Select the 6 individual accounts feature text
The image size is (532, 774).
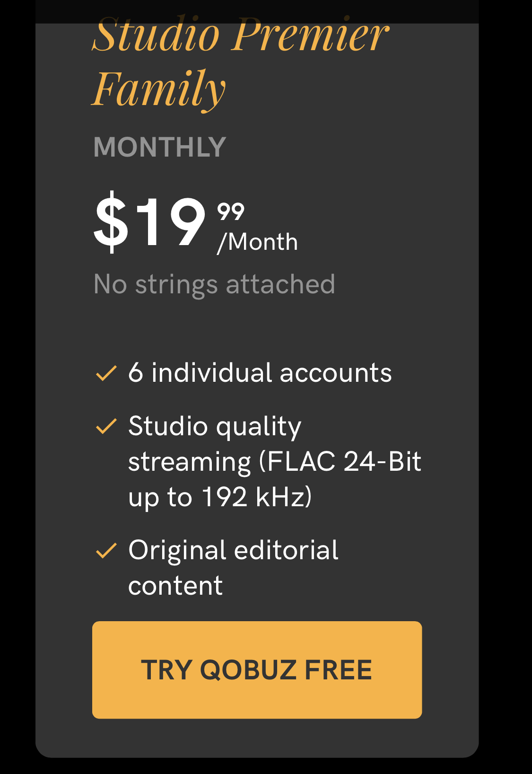click(x=260, y=373)
